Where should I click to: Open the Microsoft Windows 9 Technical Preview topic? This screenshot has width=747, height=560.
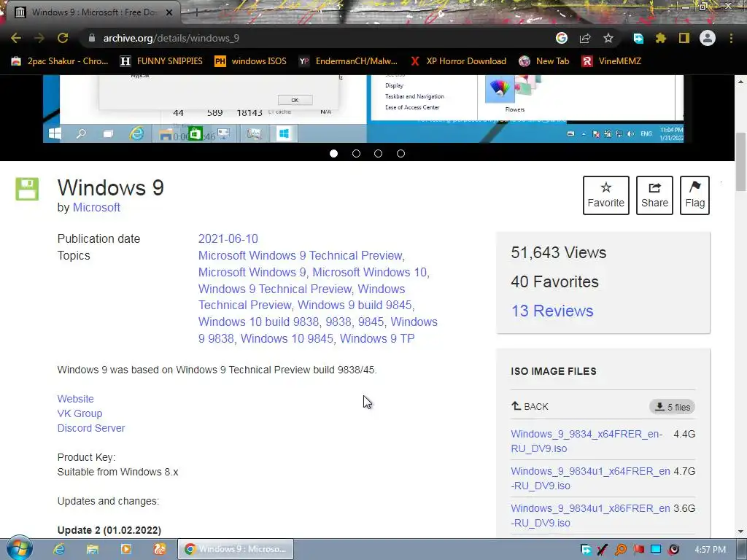coord(301,255)
